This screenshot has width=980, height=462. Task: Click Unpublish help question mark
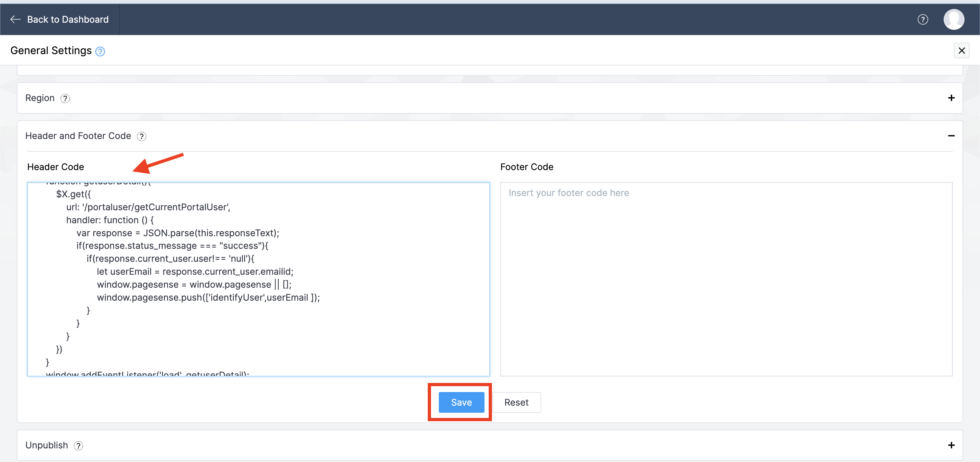pyautogui.click(x=78, y=446)
